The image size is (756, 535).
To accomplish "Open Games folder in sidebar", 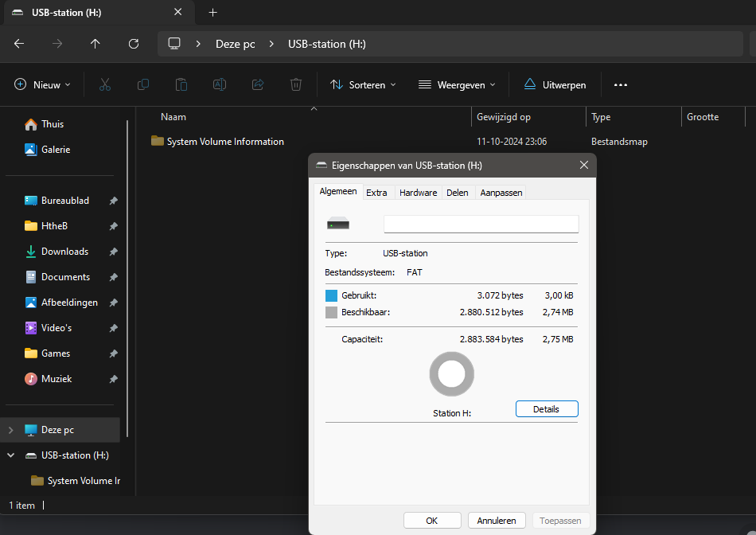I will [x=47, y=353].
